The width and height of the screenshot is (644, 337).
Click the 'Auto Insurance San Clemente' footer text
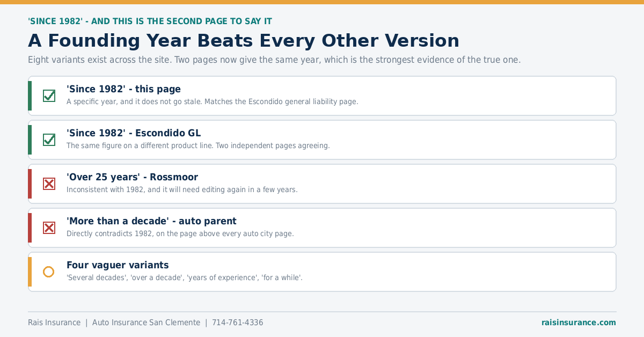146,323
